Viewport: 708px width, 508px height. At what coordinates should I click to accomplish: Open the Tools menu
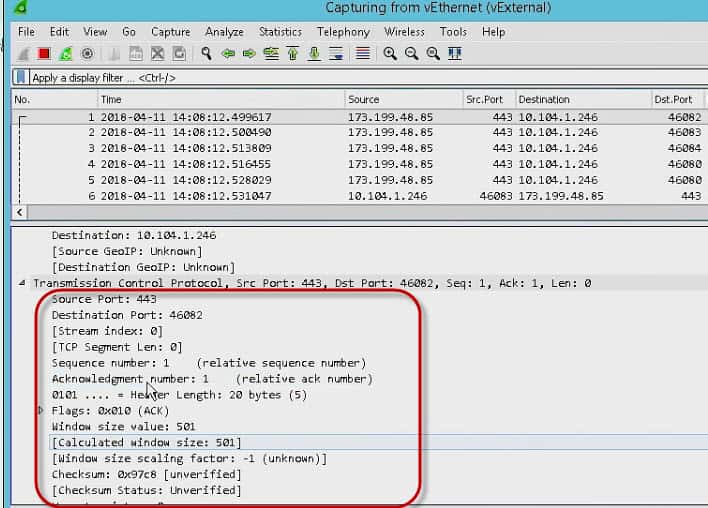click(x=453, y=32)
